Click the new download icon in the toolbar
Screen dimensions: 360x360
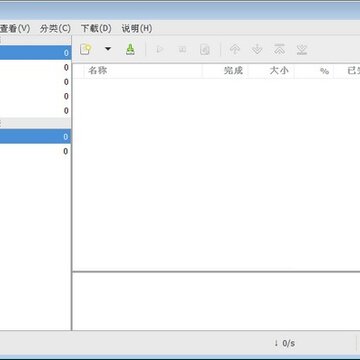click(x=86, y=49)
